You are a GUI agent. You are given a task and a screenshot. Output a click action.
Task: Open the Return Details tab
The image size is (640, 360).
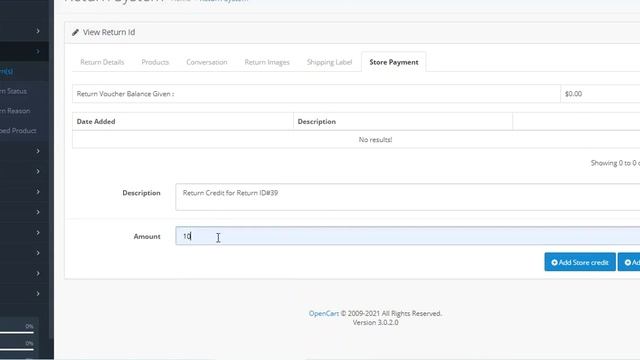click(x=102, y=62)
